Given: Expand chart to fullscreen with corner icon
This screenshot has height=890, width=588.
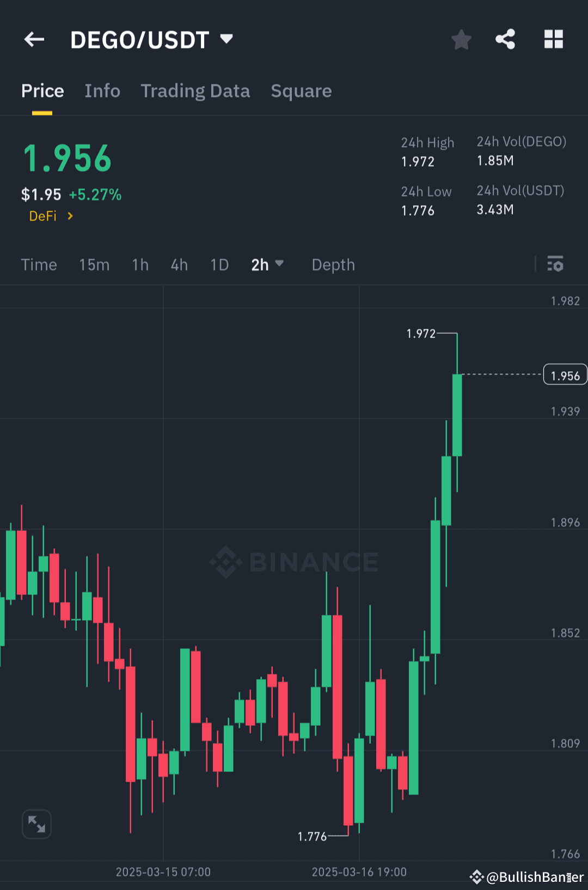Looking at the screenshot, I should tap(36, 824).
